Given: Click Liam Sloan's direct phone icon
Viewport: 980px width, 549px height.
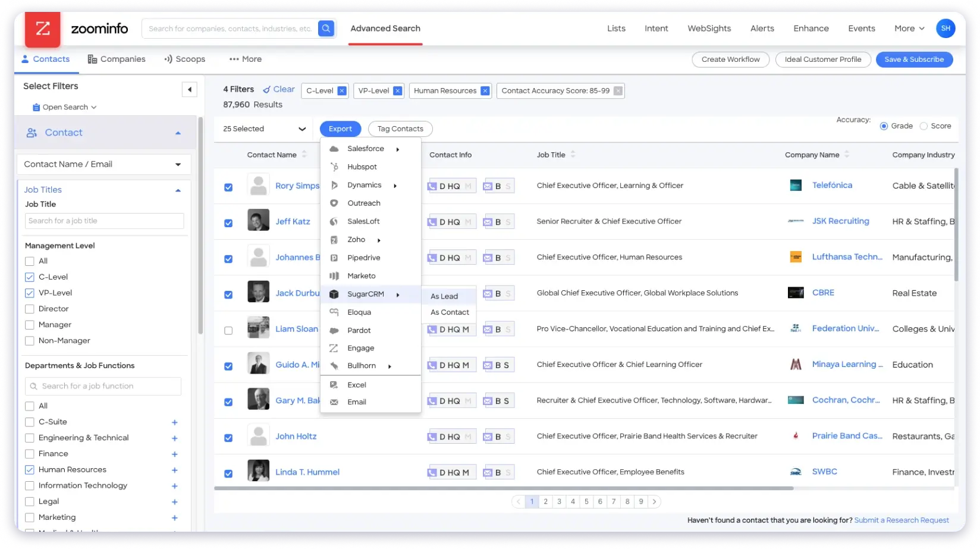Looking at the screenshot, I should point(432,330).
